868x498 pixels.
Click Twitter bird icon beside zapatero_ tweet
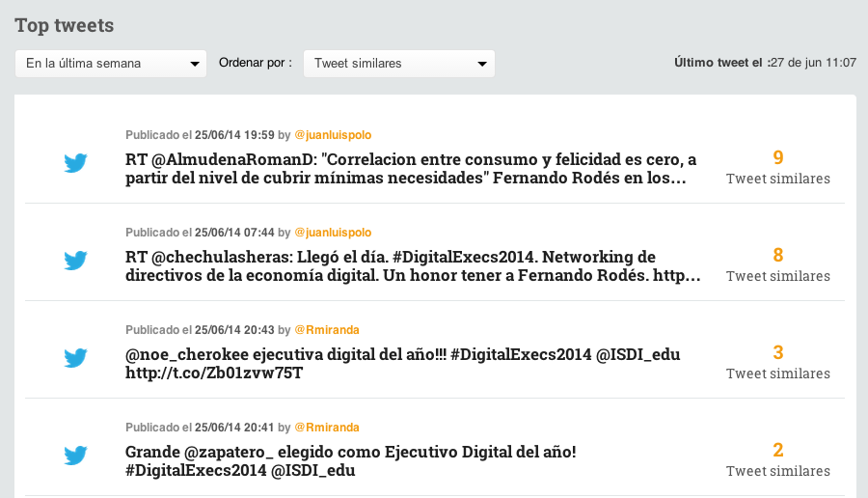75,456
